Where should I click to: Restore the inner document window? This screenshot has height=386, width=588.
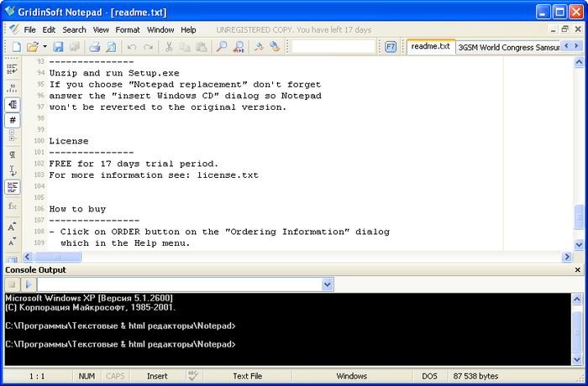[x=564, y=29]
